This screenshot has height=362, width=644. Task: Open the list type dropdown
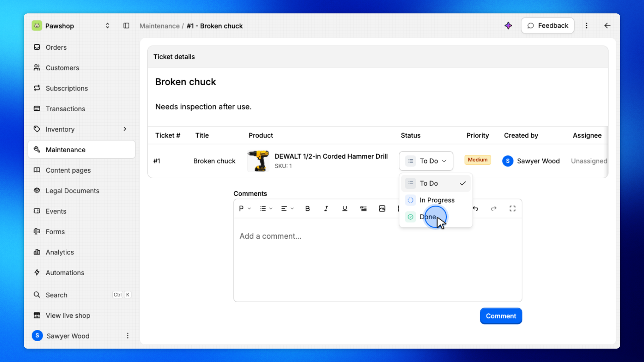pyautogui.click(x=266, y=208)
